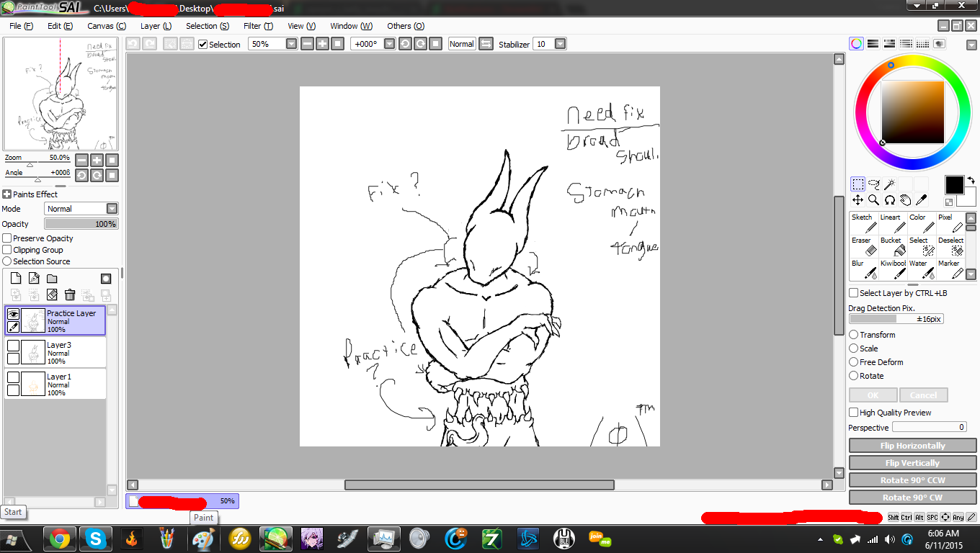The height and width of the screenshot is (553, 980).
Task: Select the Lasso tool
Action: coord(873,184)
